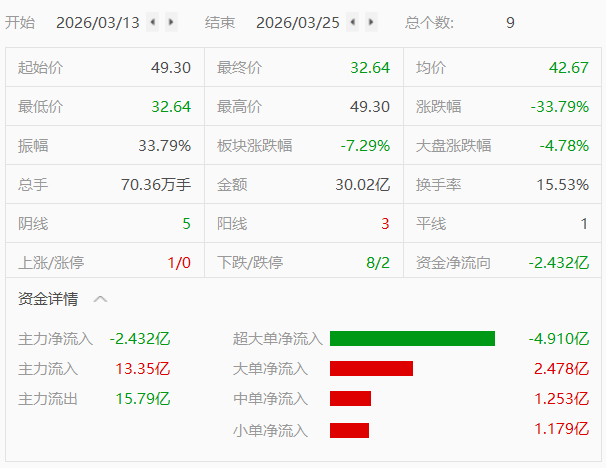The image size is (606, 468).
Task: Step the start date back one day
Action: click(x=153, y=22)
